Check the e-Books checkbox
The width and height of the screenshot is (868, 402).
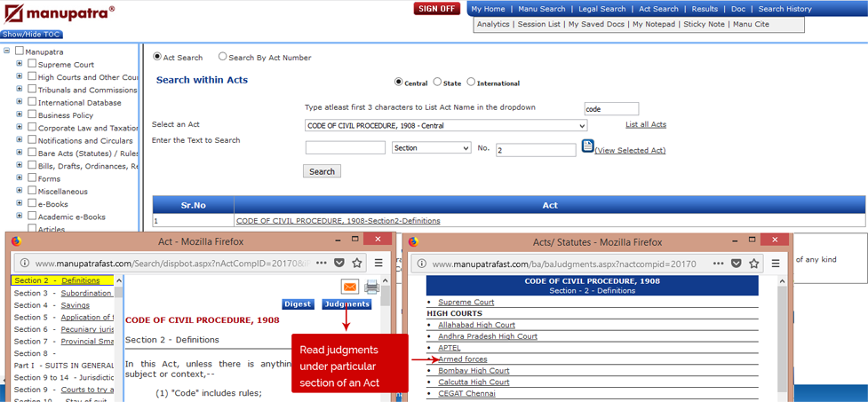(x=32, y=203)
